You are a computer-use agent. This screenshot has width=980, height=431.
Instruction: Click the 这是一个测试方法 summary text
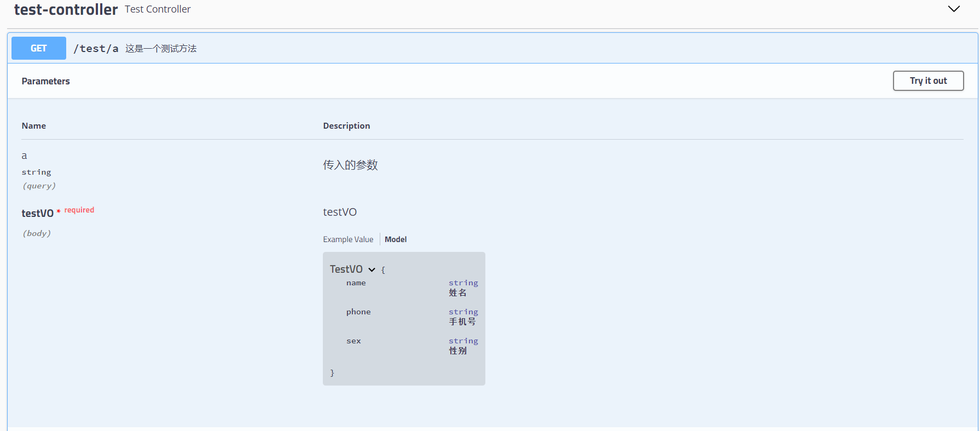pyautogui.click(x=161, y=49)
